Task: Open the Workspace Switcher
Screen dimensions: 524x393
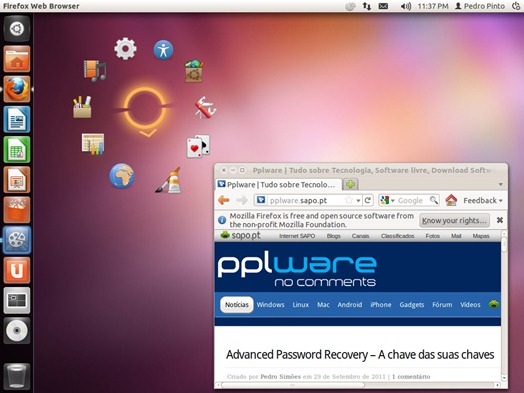Action: (x=17, y=300)
